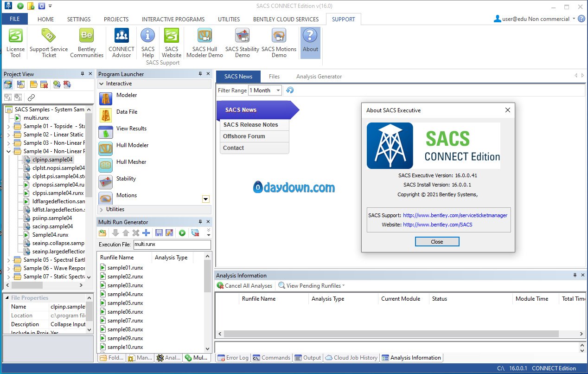Open the PROJECTS ribbon tab
Viewport: 588px width, 374px height.
click(x=116, y=19)
